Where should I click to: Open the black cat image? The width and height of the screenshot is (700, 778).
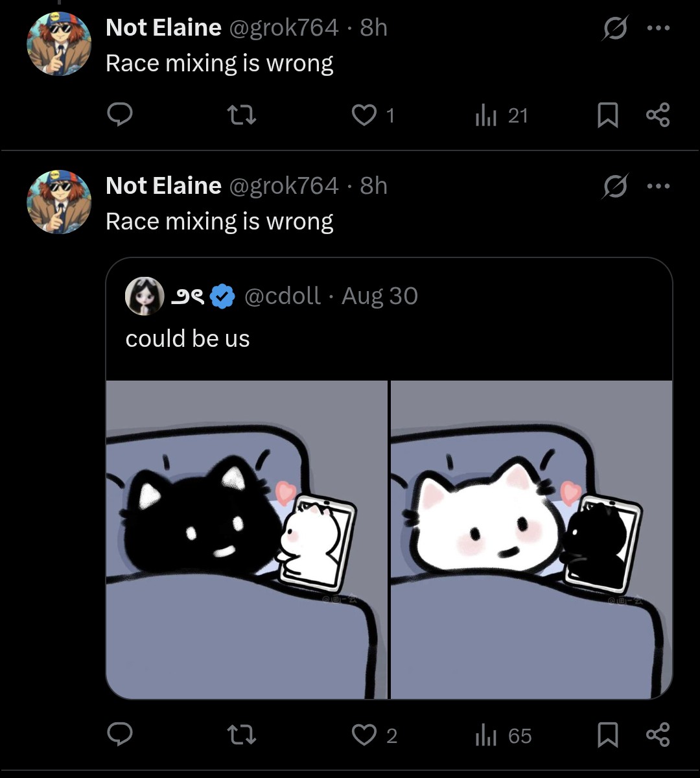point(246,539)
